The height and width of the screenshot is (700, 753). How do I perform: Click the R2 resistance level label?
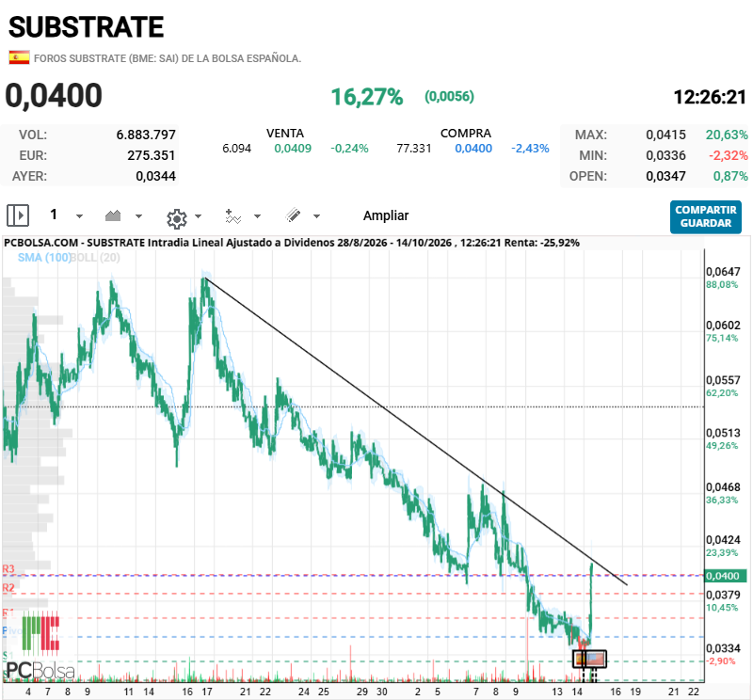click(8, 588)
